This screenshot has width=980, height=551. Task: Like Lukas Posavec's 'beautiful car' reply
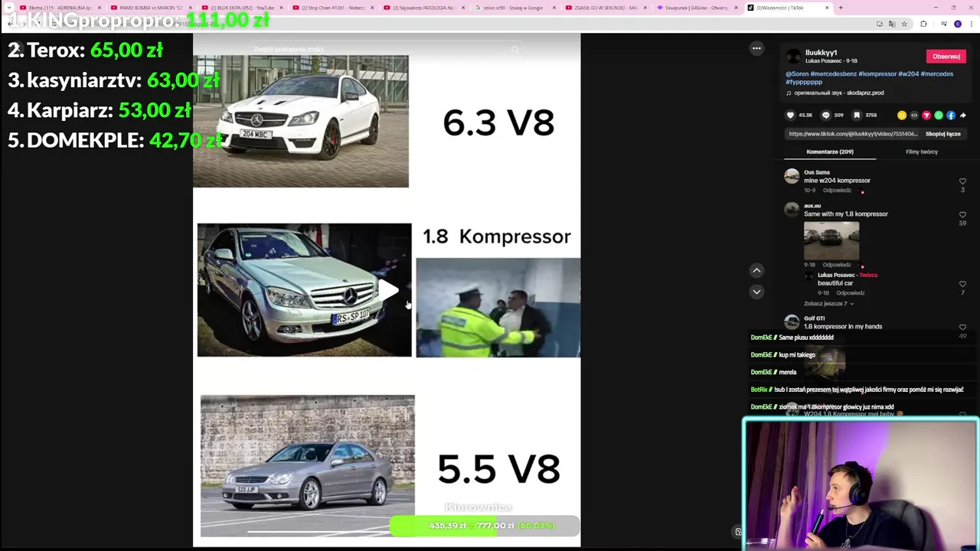point(962,284)
